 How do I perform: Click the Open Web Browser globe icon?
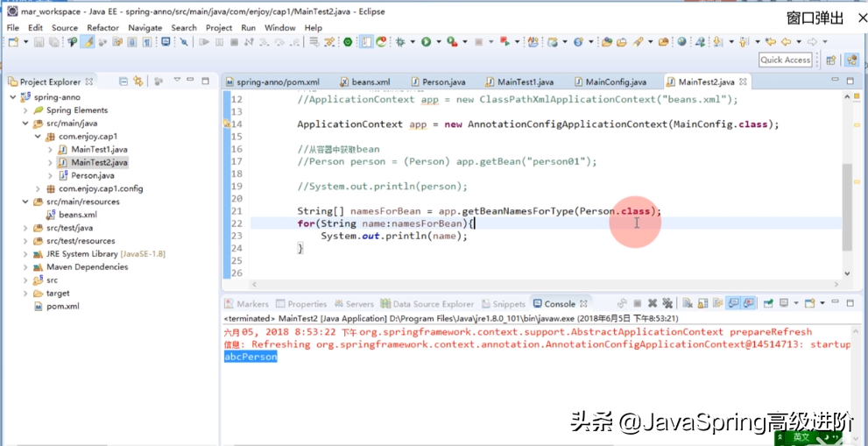point(681,41)
